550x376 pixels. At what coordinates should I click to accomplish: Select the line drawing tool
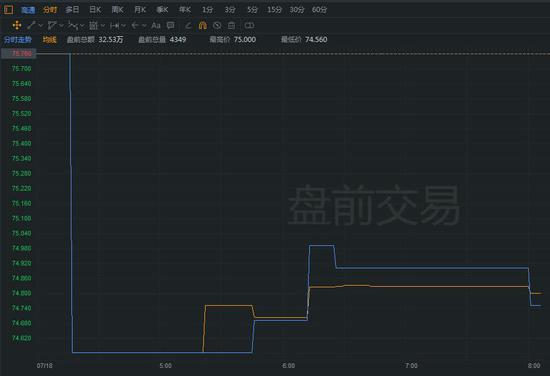[x=31, y=25]
